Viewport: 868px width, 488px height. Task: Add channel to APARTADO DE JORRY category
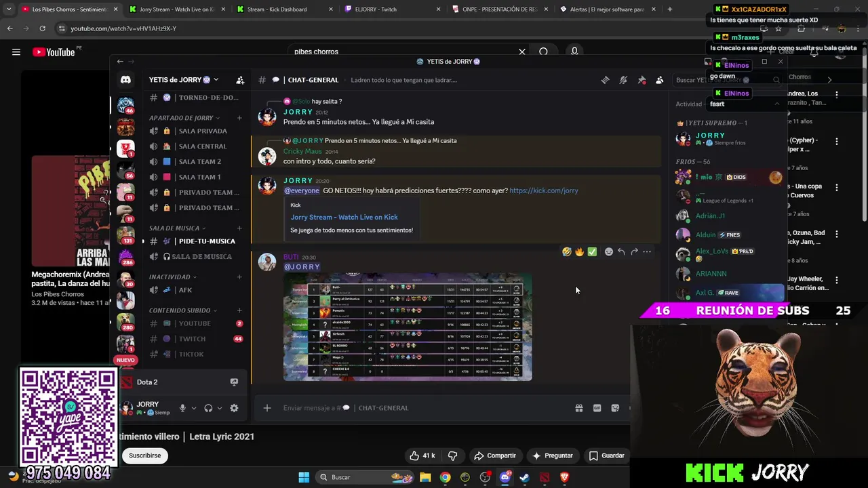click(239, 118)
